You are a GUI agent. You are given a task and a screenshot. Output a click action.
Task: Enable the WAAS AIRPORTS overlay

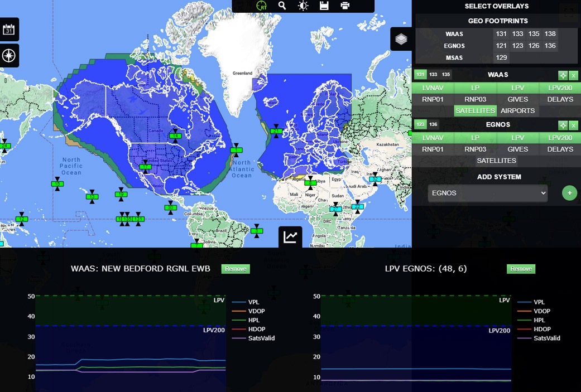pyautogui.click(x=518, y=110)
